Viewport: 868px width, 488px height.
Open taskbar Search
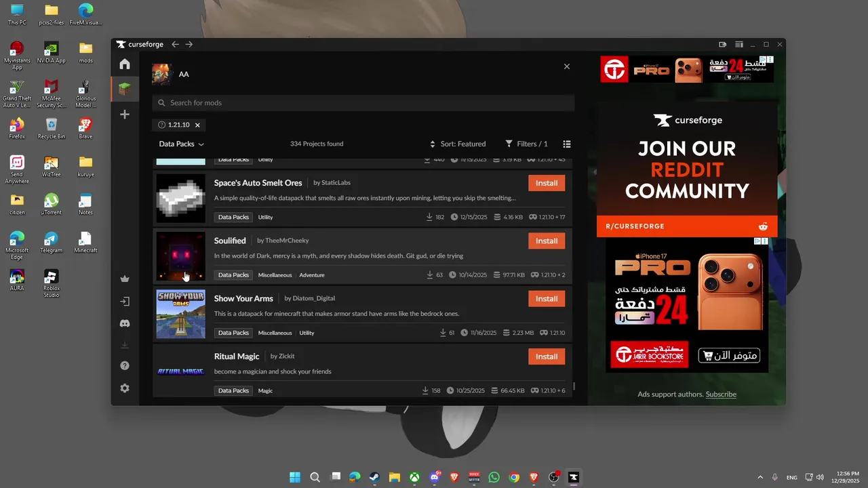pos(315,477)
